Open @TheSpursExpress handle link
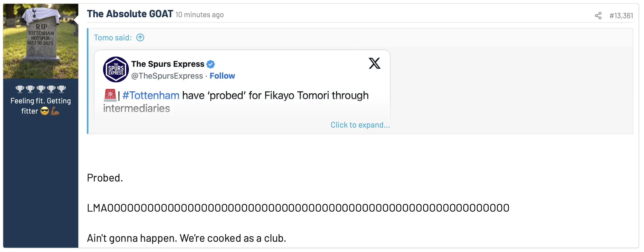The image size is (644, 252). [x=167, y=76]
